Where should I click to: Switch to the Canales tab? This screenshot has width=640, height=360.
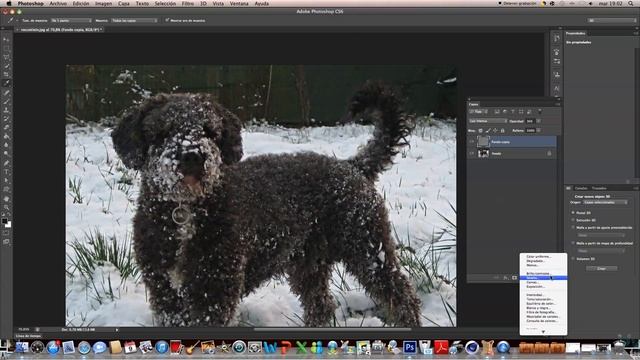[580, 188]
